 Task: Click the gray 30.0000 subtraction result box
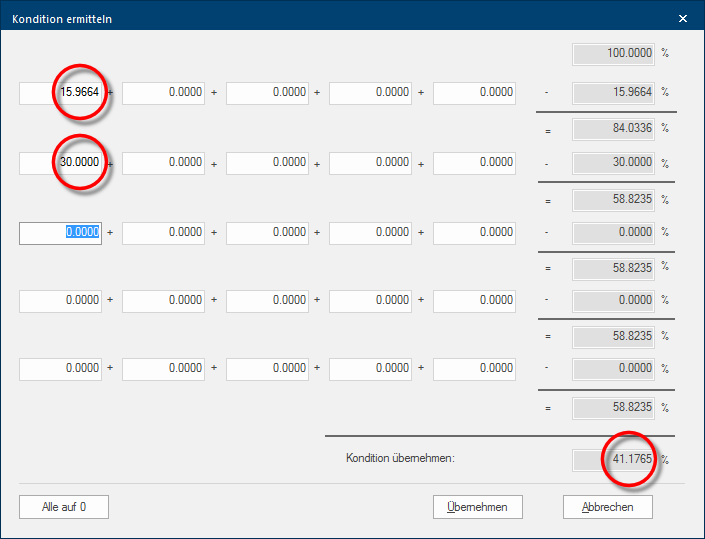pos(613,163)
